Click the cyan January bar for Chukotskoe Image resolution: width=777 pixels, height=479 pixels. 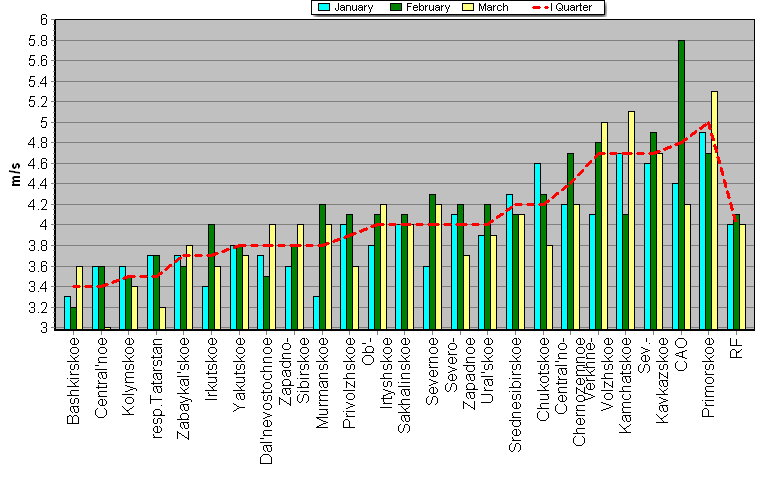[x=537, y=246]
